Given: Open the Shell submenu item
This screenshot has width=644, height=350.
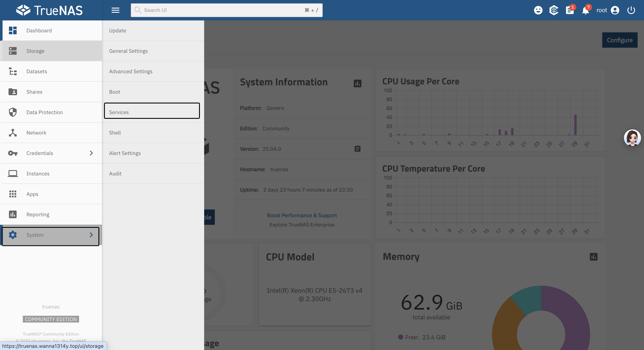Looking at the screenshot, I should pos(153,133).
